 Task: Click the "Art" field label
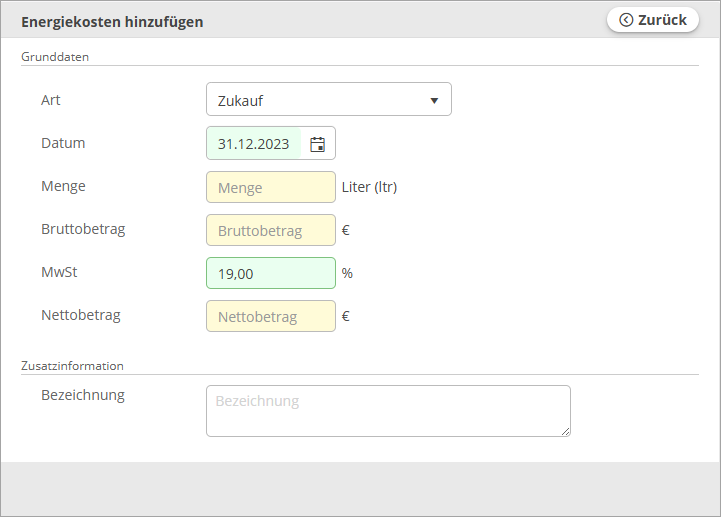click(51, 100)
